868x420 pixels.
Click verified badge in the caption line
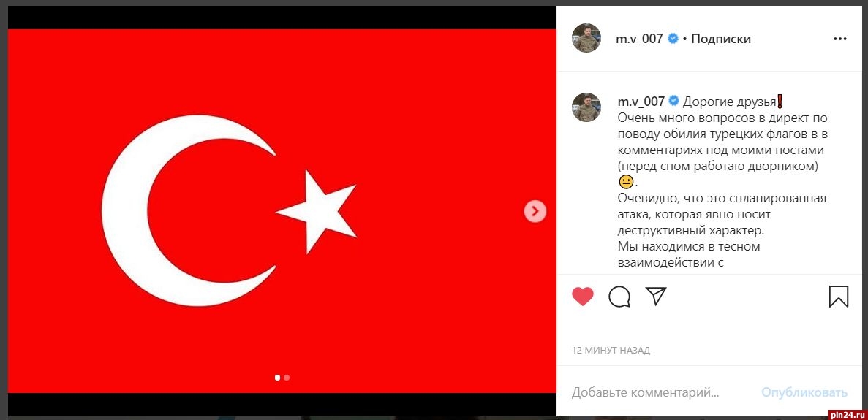click(674, 102)
